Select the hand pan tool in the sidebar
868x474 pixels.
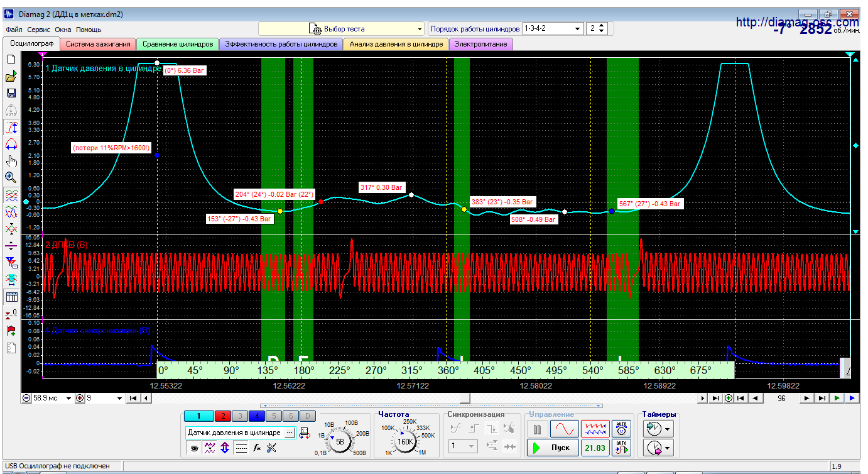pos(11,161)
